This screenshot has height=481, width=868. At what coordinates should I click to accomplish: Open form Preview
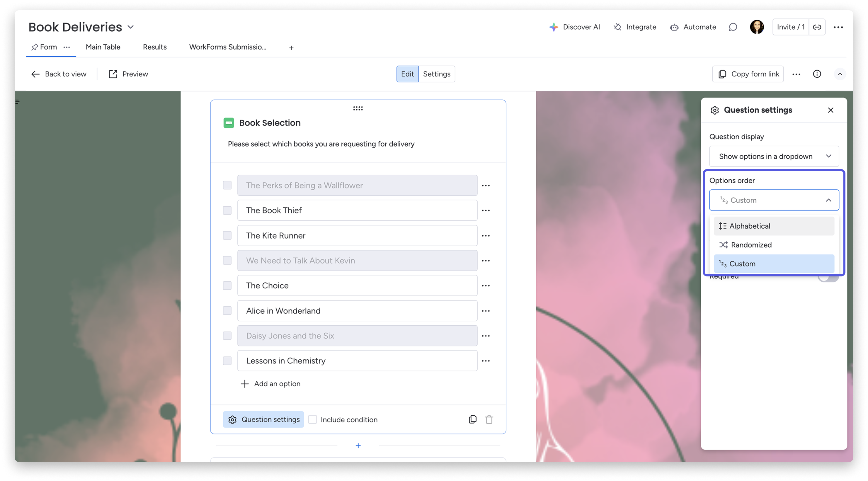pos(128,74)
